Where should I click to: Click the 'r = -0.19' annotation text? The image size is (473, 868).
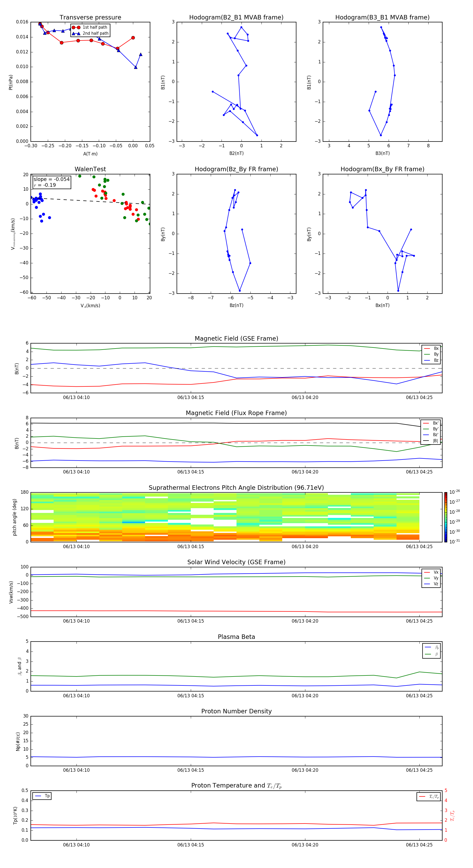pyautogui.click(x=45, y=185)
